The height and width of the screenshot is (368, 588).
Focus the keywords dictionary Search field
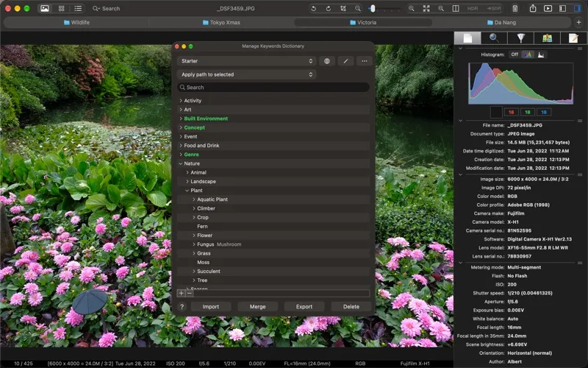273,87
